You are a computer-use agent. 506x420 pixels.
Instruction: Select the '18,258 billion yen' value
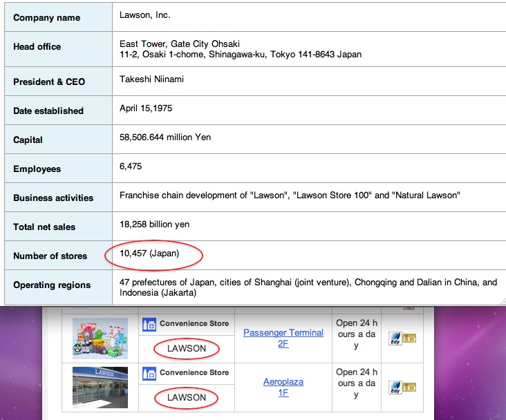[154, 225]
